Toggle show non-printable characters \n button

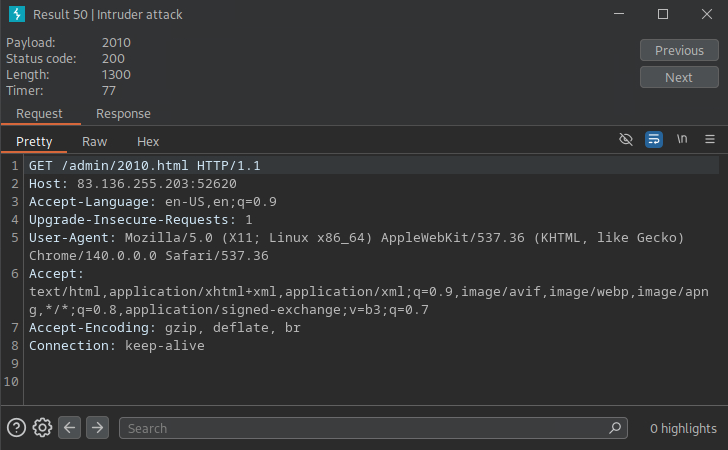[682, 140]
